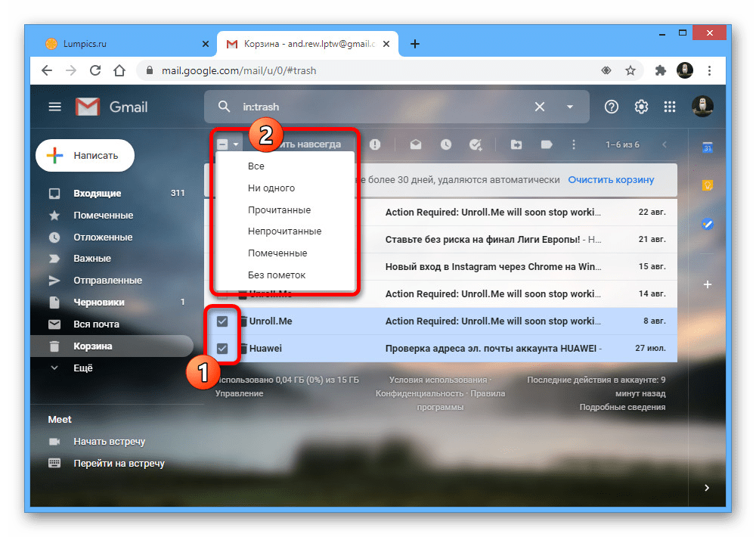Image resolution: width=756 pixels, height=537 pixels.
Task: Click the move to folder icon
Action: pos(516,144)
